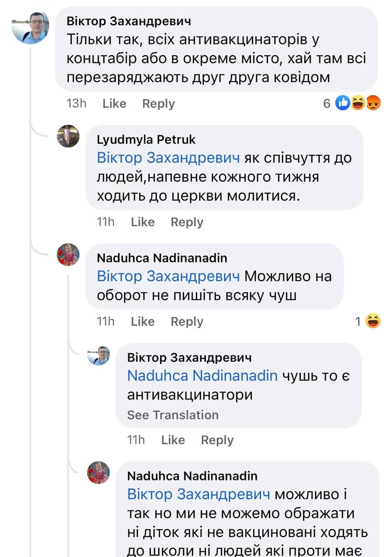The image size is (392, 557).
Task: Like Віктор Захандревич's top comment
Action: [114, 104]
